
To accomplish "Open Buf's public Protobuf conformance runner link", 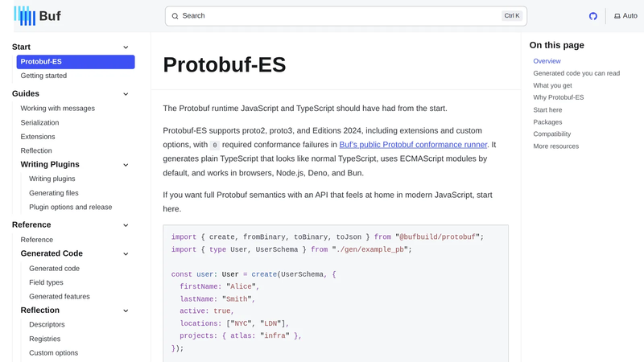I will tap(413, 145).
